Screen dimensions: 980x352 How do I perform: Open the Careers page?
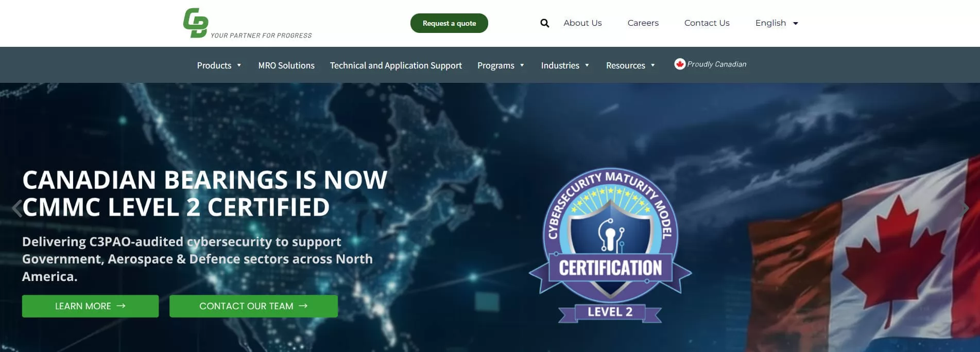643,23
